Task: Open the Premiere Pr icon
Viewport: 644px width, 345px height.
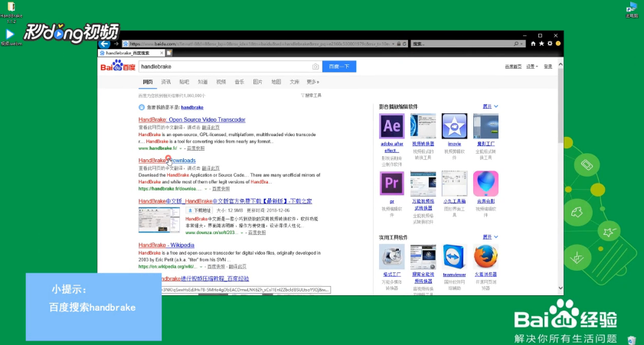Action: 392,184
